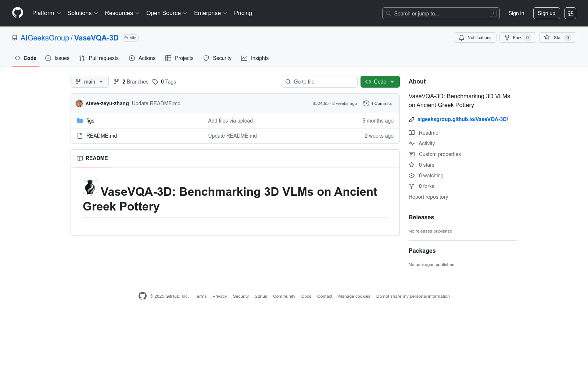588x368 pixels.
Task: Star the repository
Action: (557, 38)
